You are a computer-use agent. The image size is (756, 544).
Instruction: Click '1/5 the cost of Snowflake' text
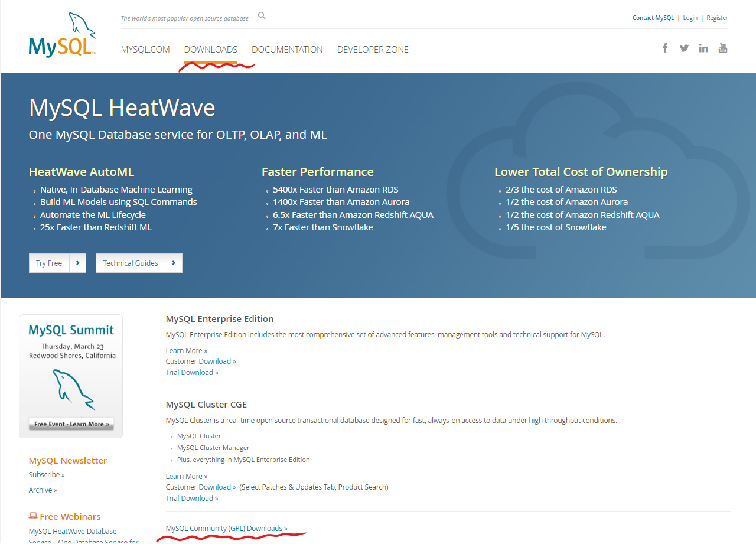pos(556,227)
